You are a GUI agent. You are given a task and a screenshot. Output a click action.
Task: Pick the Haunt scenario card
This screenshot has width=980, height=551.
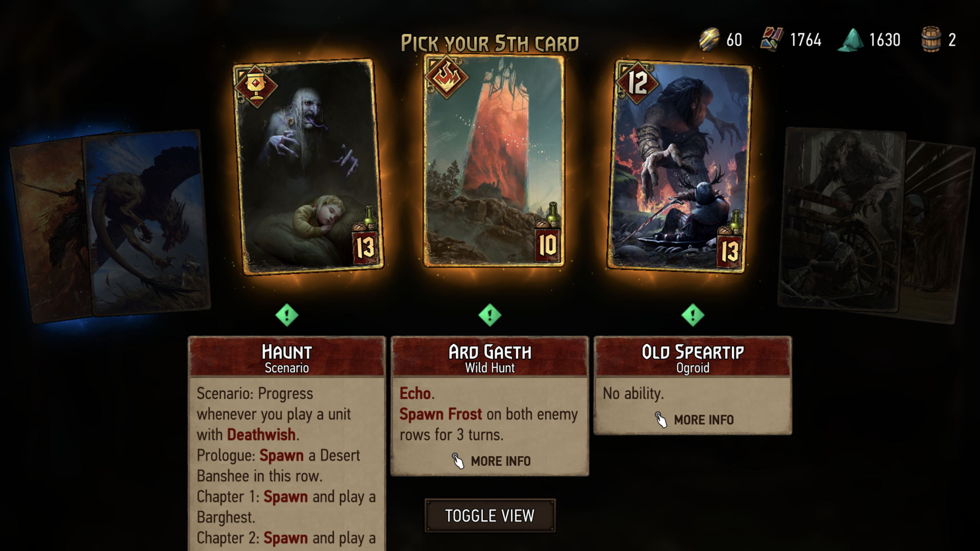point(308,166)
